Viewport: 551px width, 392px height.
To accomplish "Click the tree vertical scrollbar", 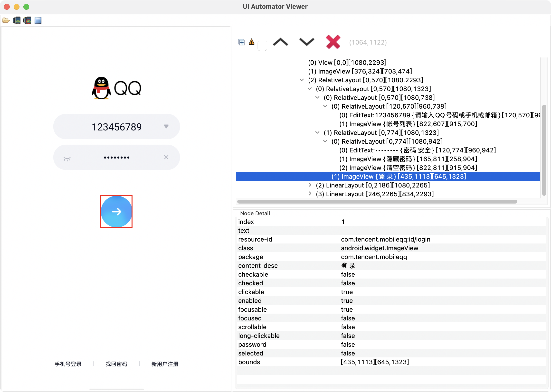I will pyautogui.click(x=544, y=150).
